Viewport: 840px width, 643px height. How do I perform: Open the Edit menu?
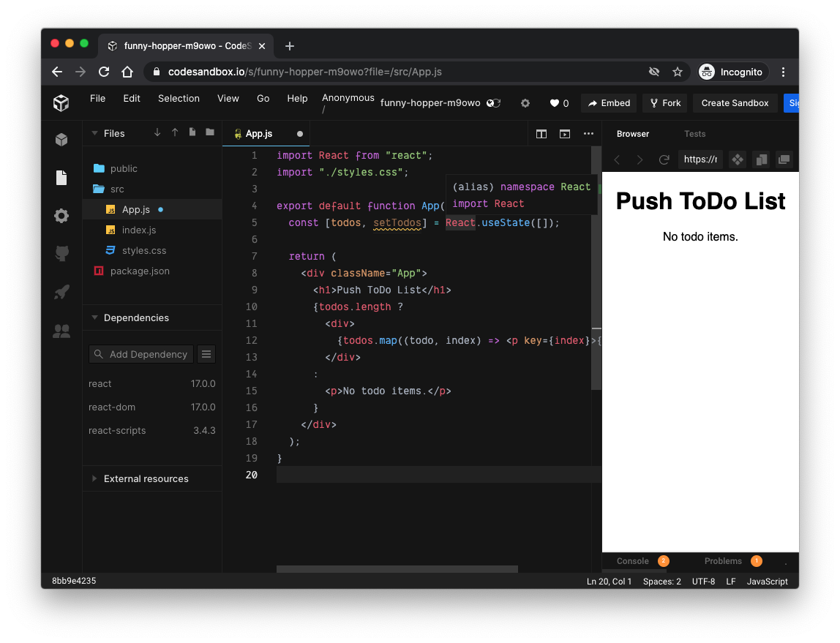click(x=131, y=99)
